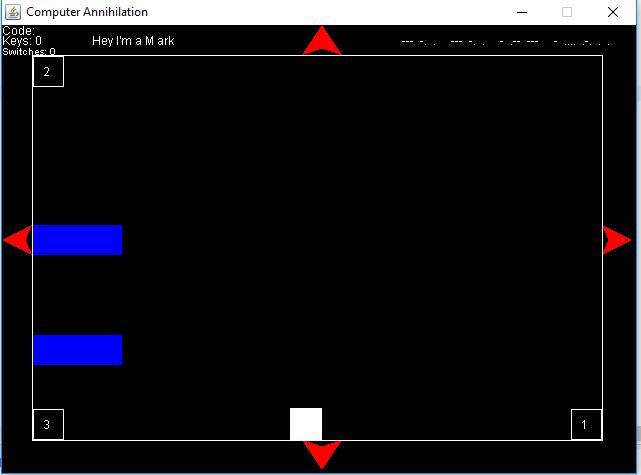
Task: Click the Morse code dots and dashes text
Action: tap(505, 42)
